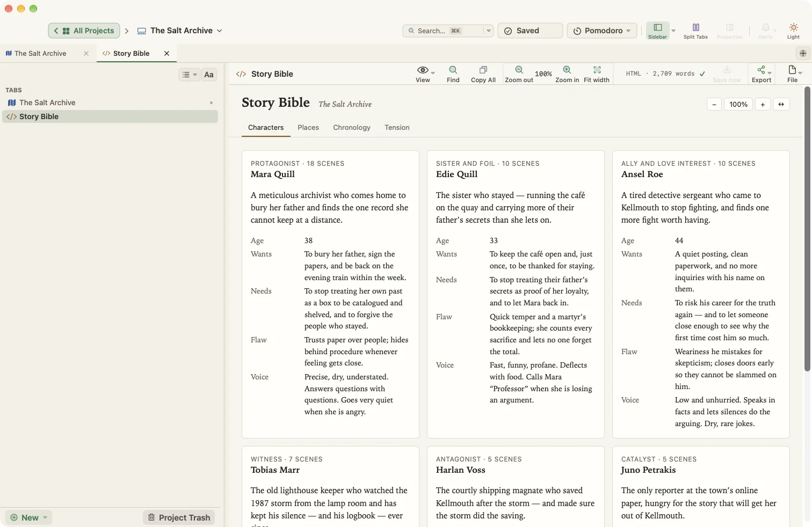Viewport: 812px width, 527px height.
Task: Click the Mara Quill character name
Action: point(273,174)
